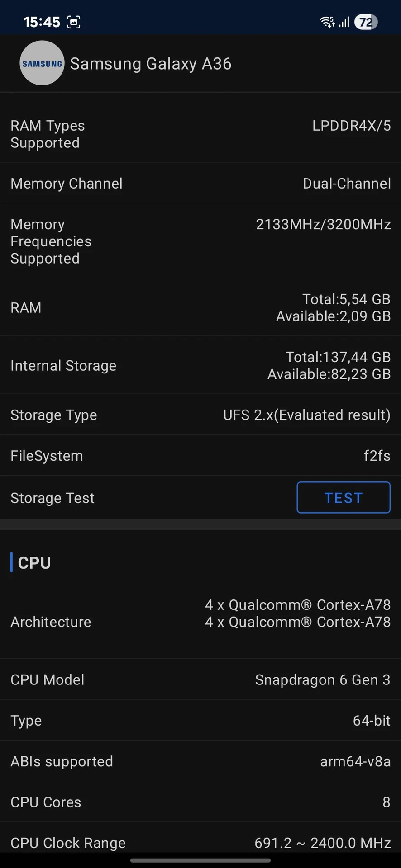The width and height of the screenshot is (401, 868).
Task: Tap the Memory Channel Dual-Channel row
Action: (200, 184)
